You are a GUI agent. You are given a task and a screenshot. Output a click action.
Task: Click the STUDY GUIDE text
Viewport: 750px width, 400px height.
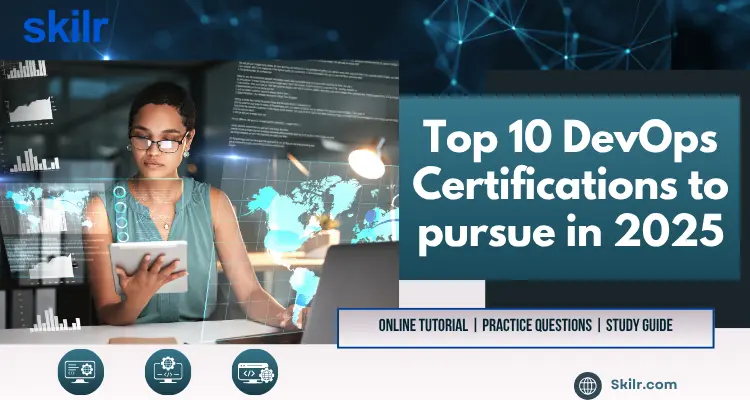[639, 325]
